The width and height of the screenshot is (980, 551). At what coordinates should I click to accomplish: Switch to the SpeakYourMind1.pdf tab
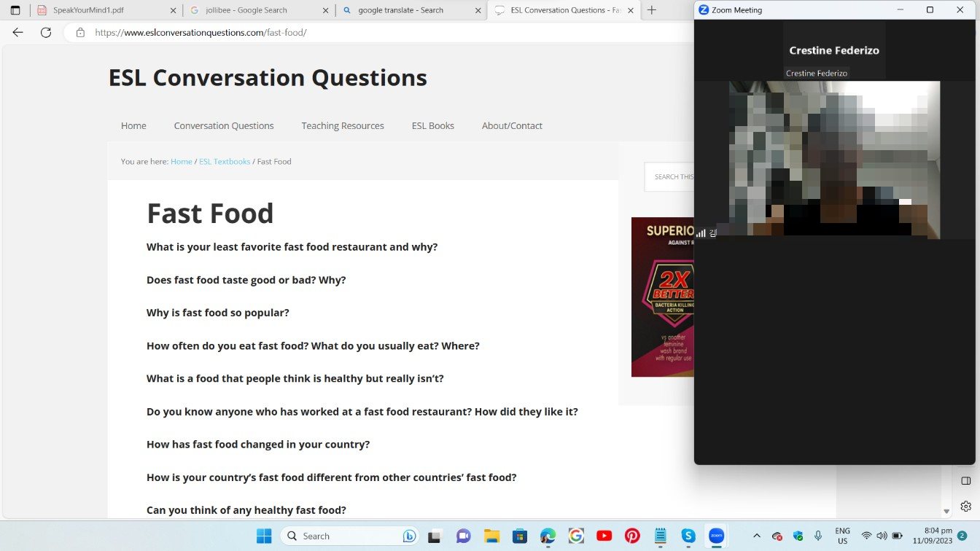click(106, 10)
